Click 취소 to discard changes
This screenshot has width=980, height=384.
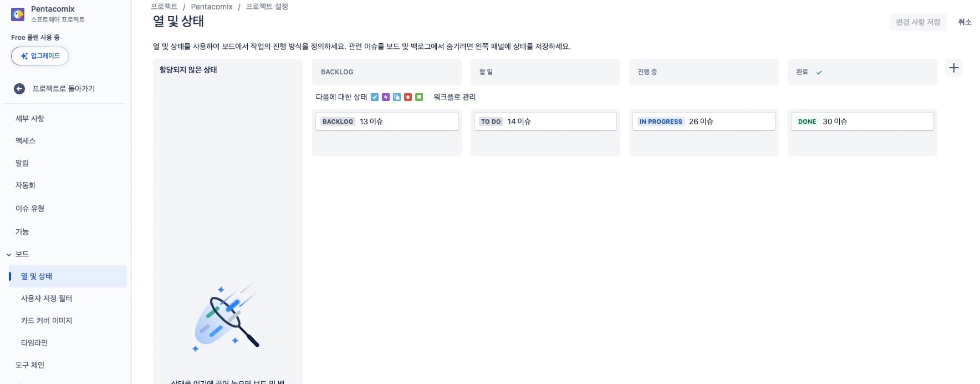[964, 22]
